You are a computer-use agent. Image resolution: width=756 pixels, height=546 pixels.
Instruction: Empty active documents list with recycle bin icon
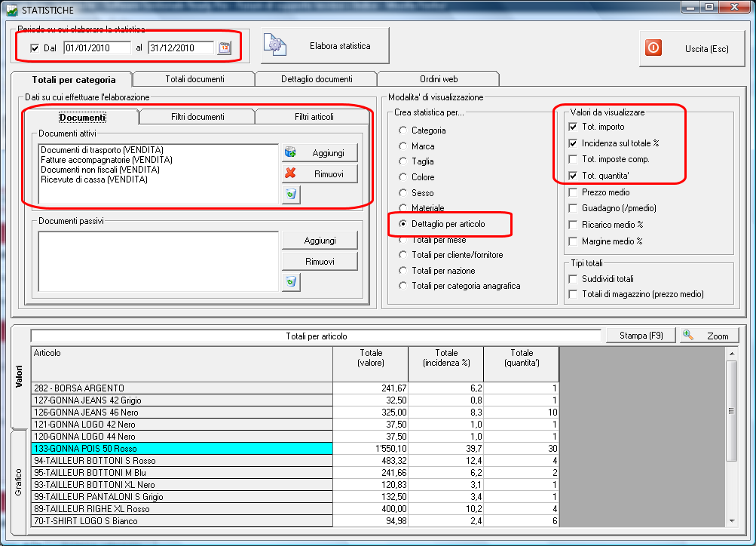pyautogui.click(x=291, y=195)
